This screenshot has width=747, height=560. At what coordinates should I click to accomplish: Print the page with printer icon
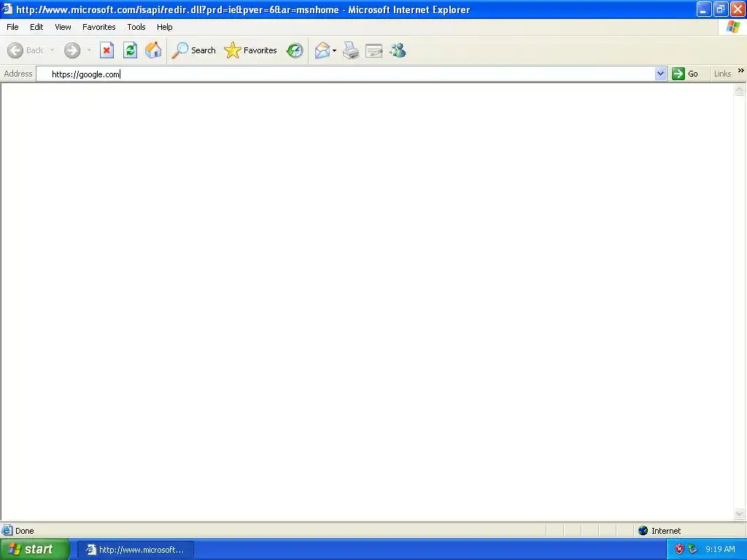tap(351, 50)
